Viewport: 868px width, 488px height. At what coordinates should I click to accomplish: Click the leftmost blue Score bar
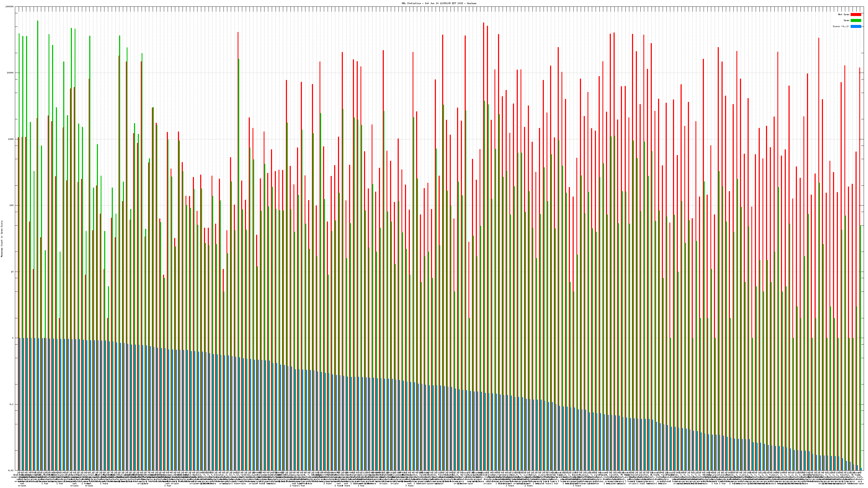pos(20,404)
